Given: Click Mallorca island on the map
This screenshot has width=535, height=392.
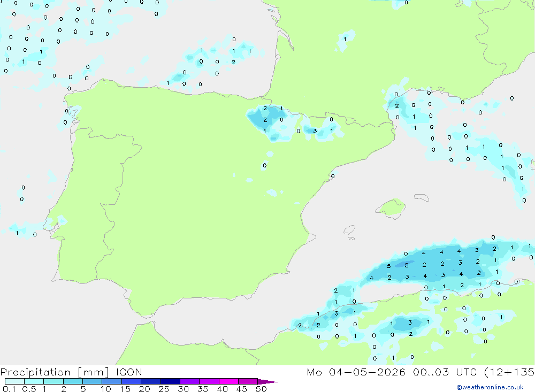Looking at the screenshot, I should pyautogui.click(x=392, y=208).
